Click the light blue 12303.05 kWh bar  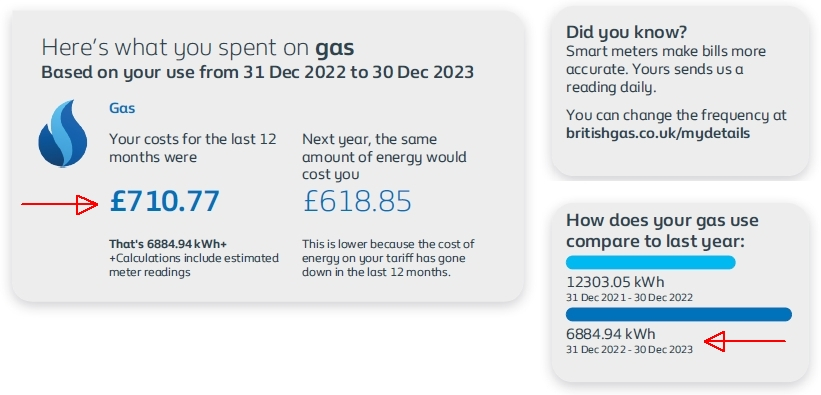[650, 262]
